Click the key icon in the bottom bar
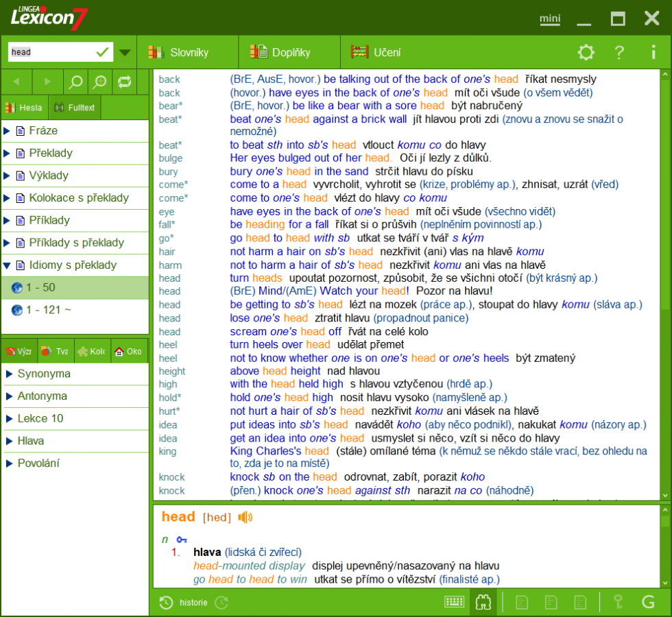Screen dimensions: 672x617 619,602
